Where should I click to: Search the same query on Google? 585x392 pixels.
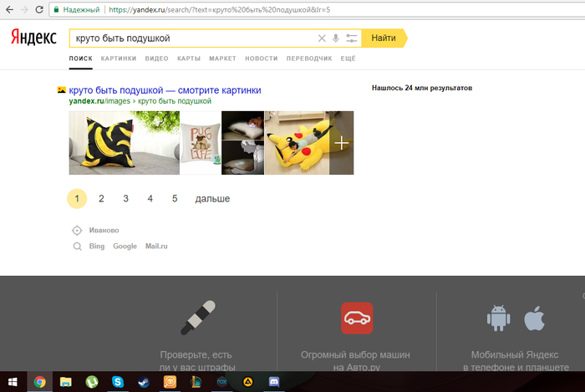click(125, 247)
